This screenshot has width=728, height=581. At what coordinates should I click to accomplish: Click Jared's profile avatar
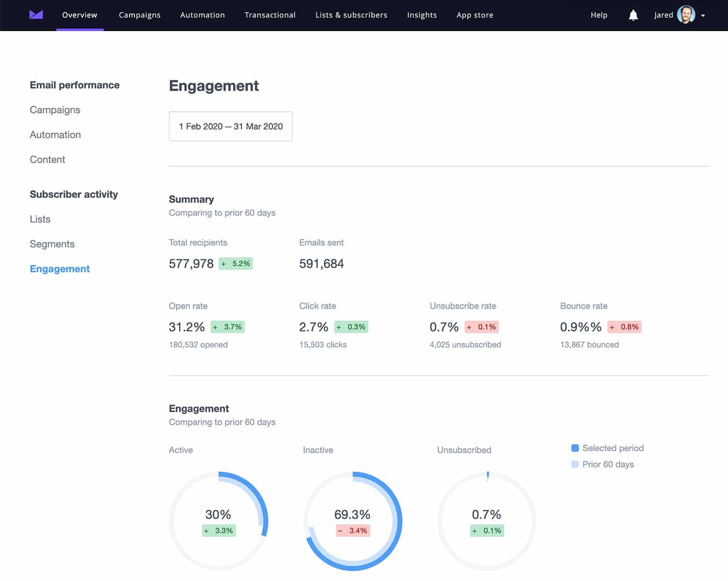[686, 15]
